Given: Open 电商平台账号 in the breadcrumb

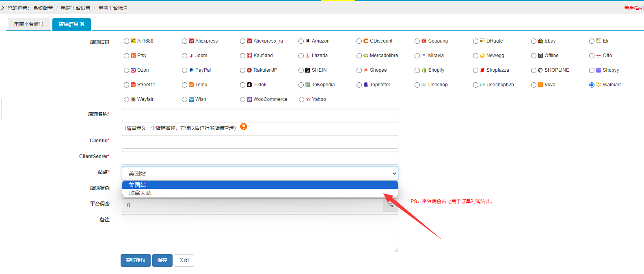Looking at the screenshot, I should pyautogui.click(x=113, y=8).
